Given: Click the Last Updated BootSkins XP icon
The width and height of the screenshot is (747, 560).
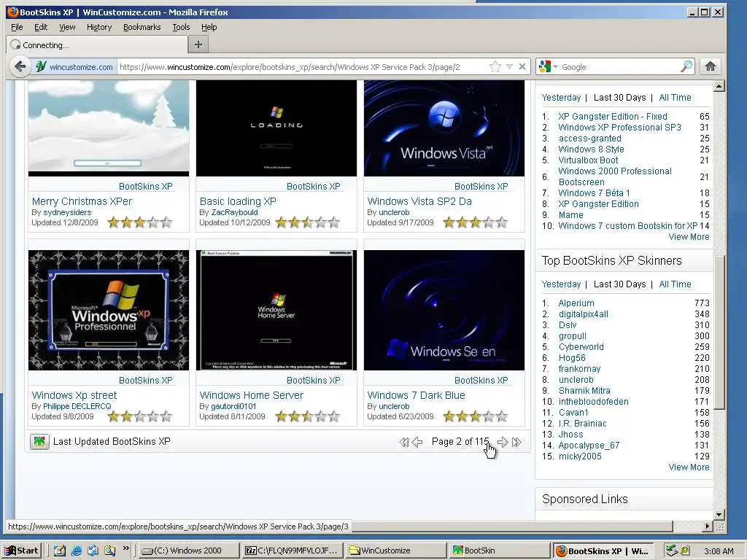Looking at the screenshot, I should [39, 442].
